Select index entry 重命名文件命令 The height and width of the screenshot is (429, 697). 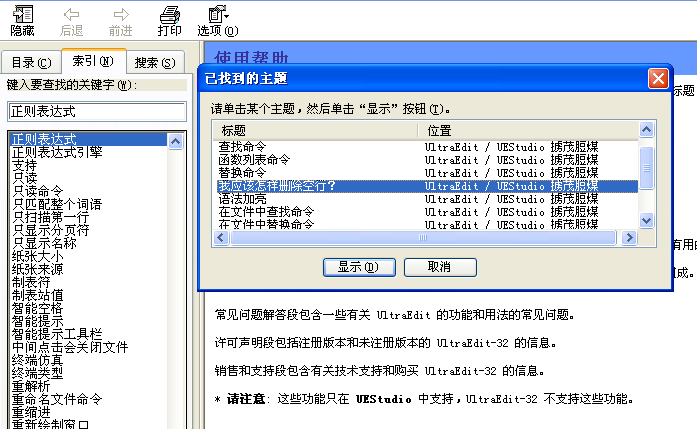pos(57,399)
